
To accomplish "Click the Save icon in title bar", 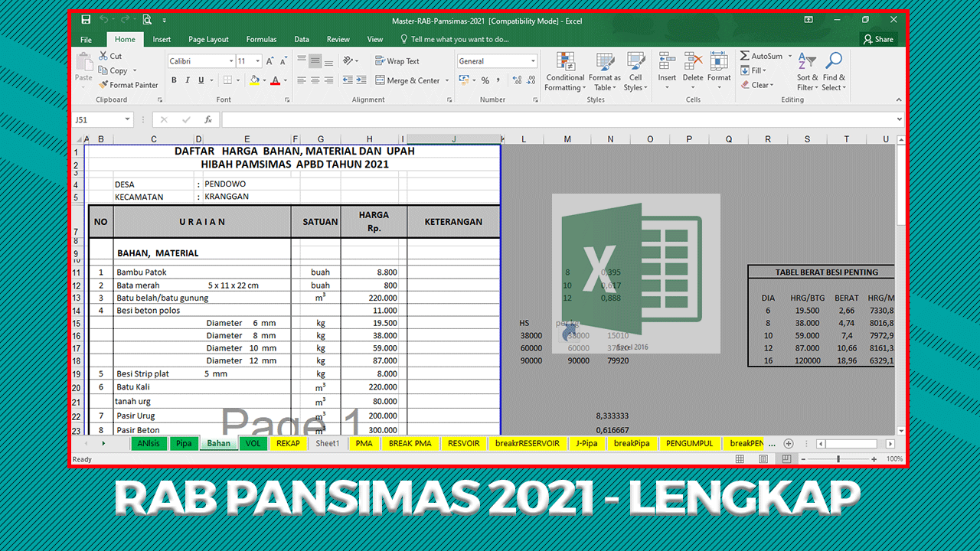I will coord(86,20).
